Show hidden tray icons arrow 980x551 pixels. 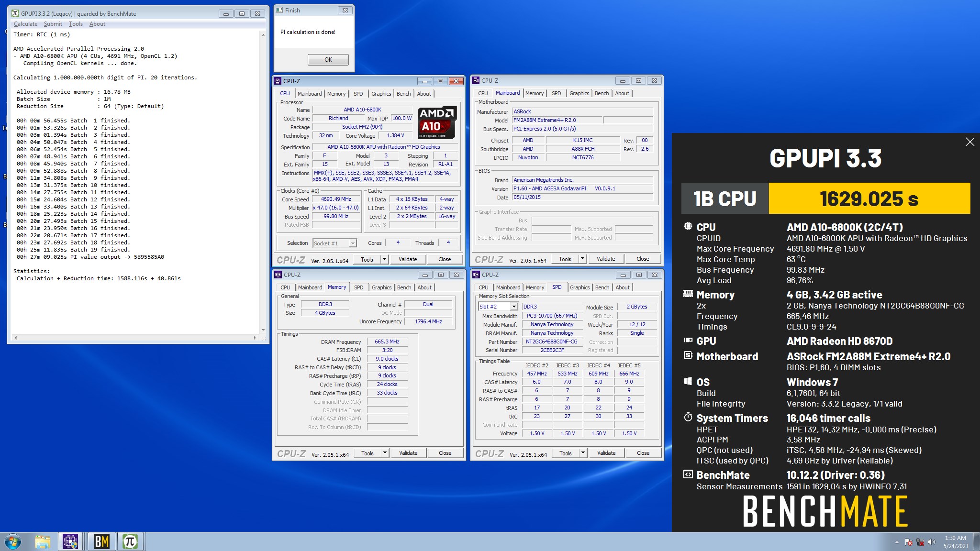tap(896, 542)
